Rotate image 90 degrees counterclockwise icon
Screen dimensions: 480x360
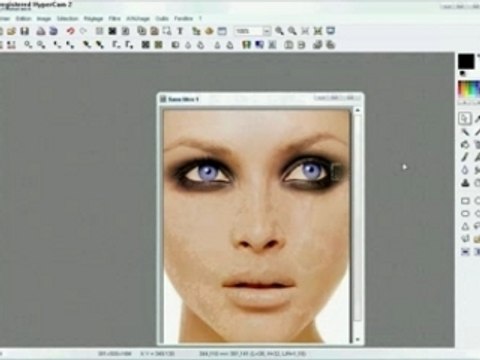click(318, 45)
